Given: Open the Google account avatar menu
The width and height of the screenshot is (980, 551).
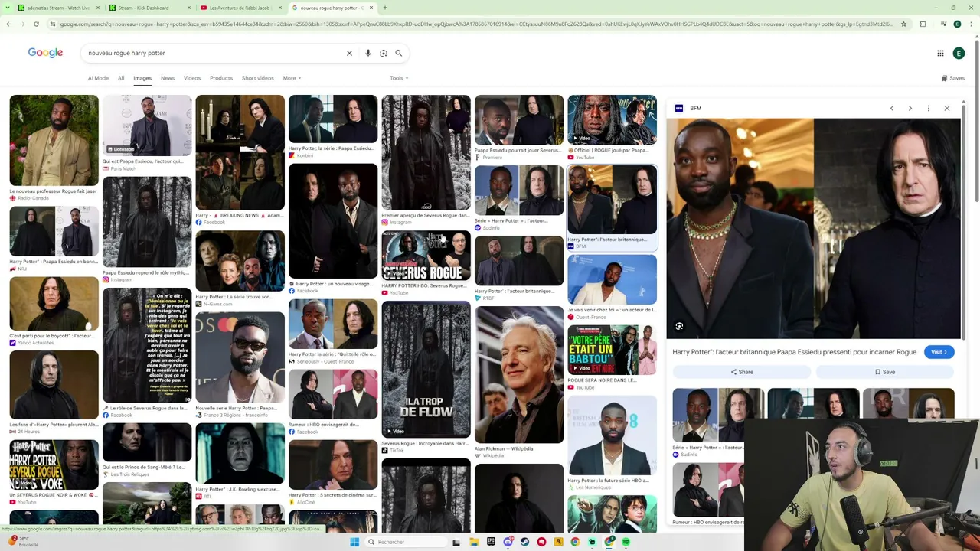Looking at the screenshot, I should pos(959,53).
